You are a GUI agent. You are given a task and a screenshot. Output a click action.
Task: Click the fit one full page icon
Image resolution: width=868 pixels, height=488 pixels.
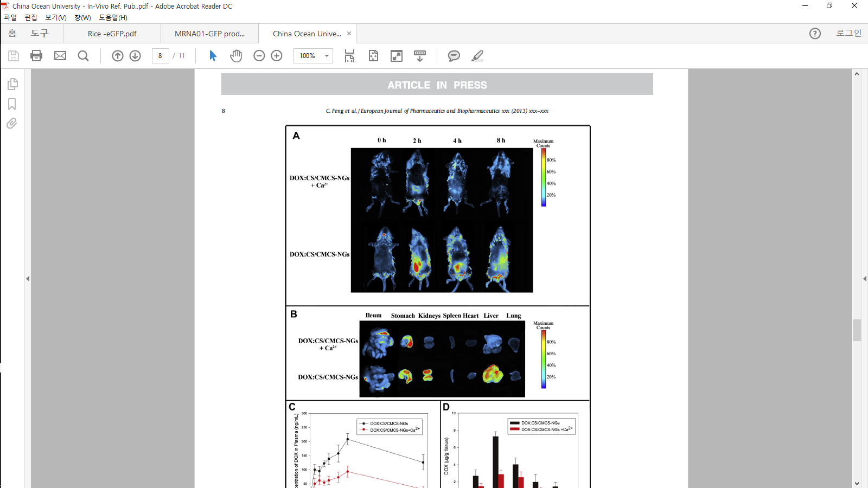pos(373,56)
